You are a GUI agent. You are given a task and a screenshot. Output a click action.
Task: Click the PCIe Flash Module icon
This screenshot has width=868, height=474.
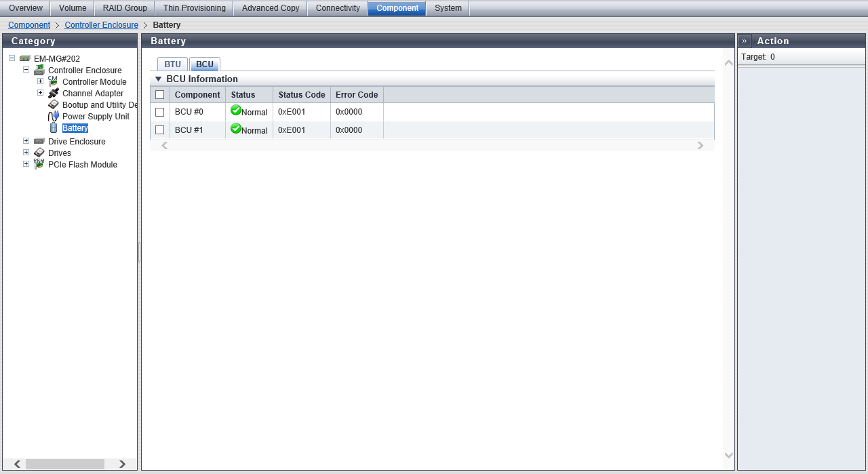click(39, 164)
